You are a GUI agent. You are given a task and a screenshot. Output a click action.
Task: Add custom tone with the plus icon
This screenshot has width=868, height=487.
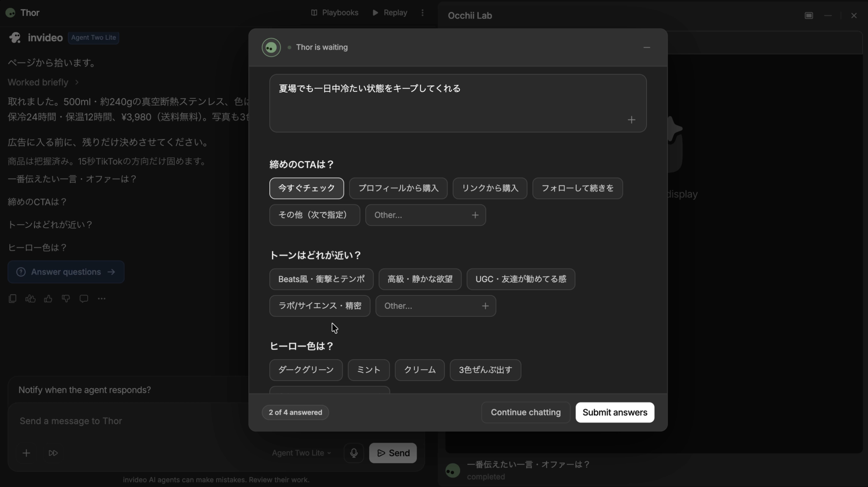pyautogui.click(x=485, y=306)
